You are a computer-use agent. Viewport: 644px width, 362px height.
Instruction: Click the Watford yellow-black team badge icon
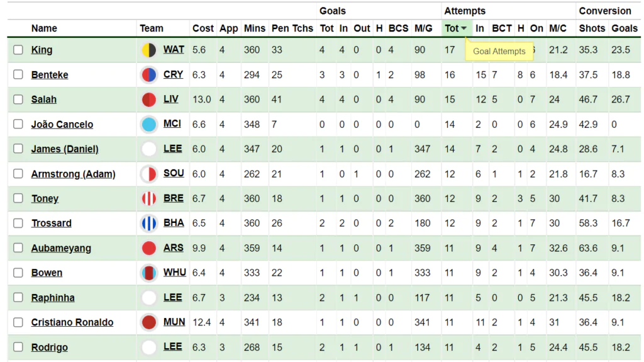[148, 50]
